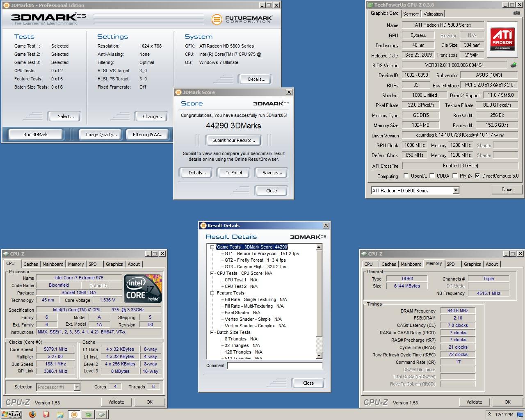Screen dimensions: 525x420
Task: Uncheck the DirectCompute 5.0 checkbox
Action: (477, 176)
